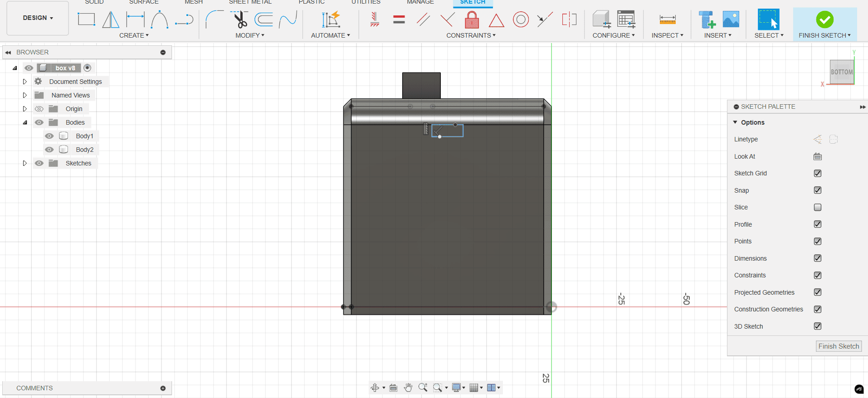Select the Mirror tool icon in Create
Viewport: 868px width, 398px height.
pos(111,19)
